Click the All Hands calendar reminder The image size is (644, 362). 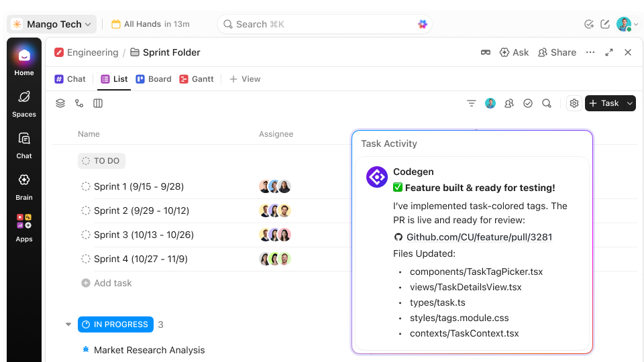[150, 24]
